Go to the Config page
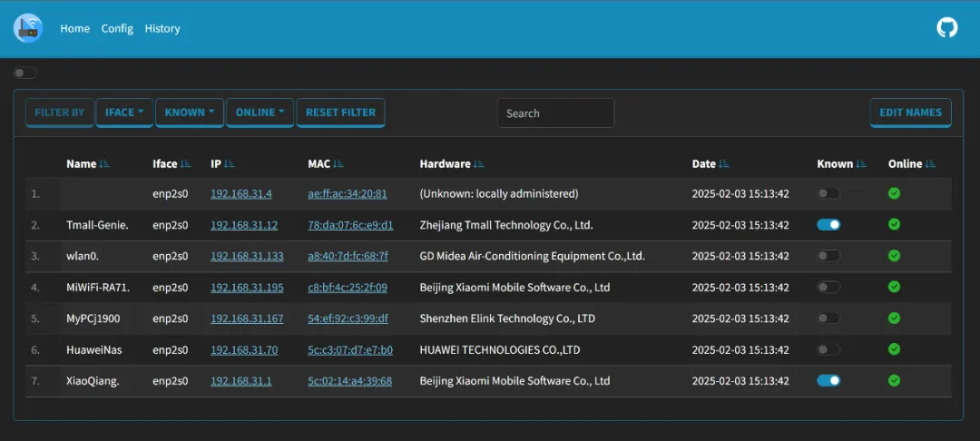Viewport: 980px width, 441px height. pos(117,28)
